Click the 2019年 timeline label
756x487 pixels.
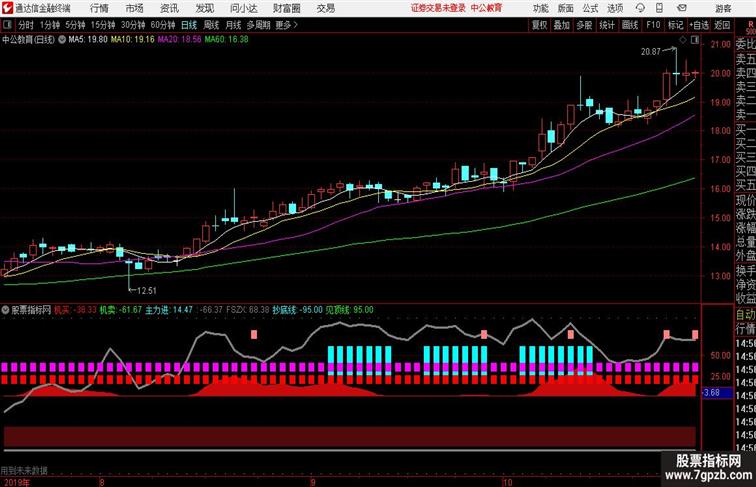(17, 482)
